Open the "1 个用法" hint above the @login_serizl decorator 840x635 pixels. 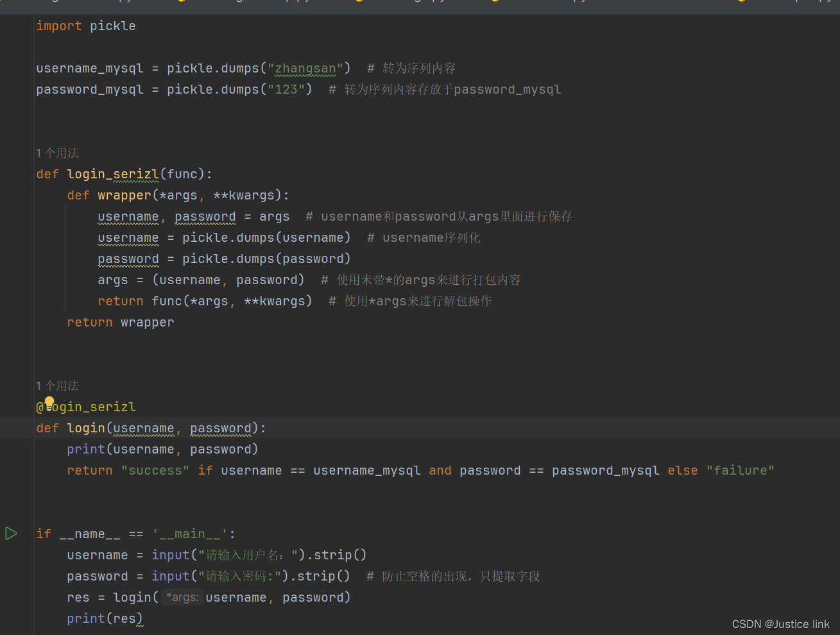[x=58, y=385]
